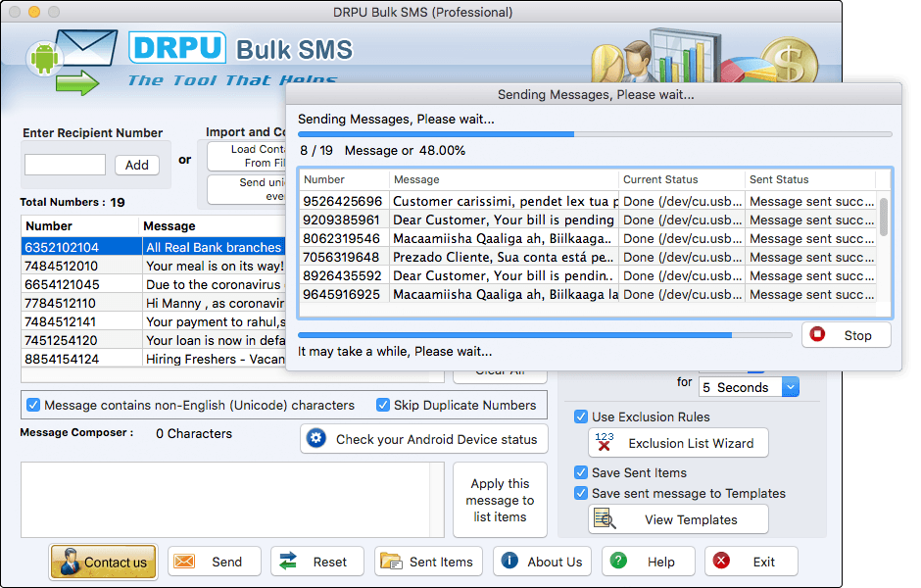This screenshot has width=921, height=588.
Task: Click the Message Composer text area
Action: (232, 499)
